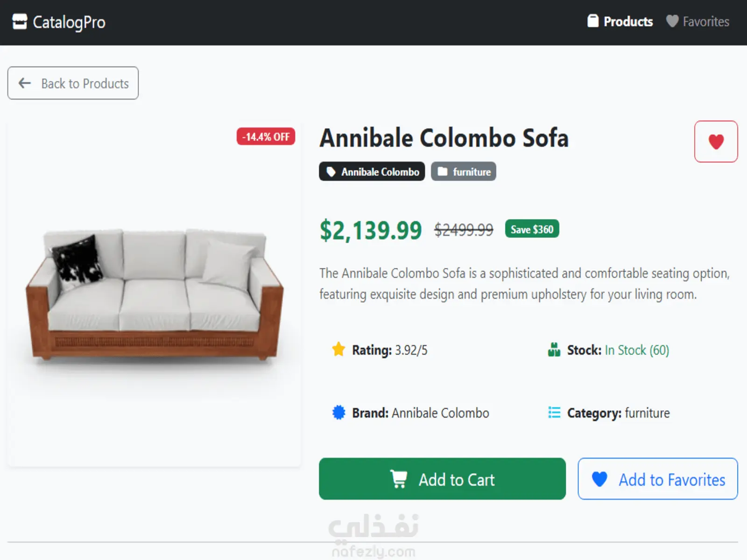Open the Favorites nav tab
The image size is (747, 560).
pyautogui.click(x=698, y=21)
